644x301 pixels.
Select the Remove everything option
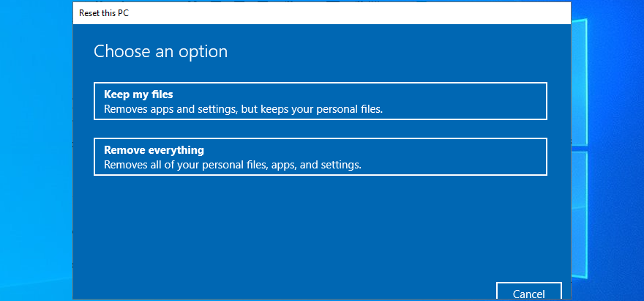[320, 157]
